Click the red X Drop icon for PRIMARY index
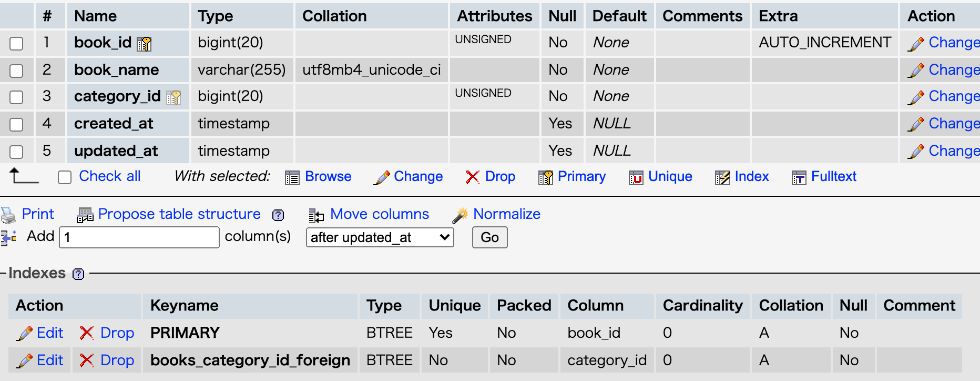Viewport: 980px width, 381px height. pos(87,333)
